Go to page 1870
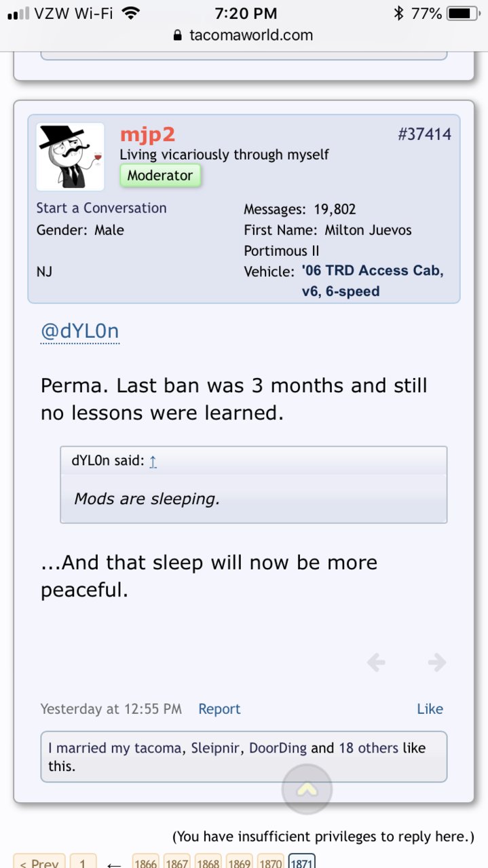This screenshot has height=868, width=488. click(271, 863)
